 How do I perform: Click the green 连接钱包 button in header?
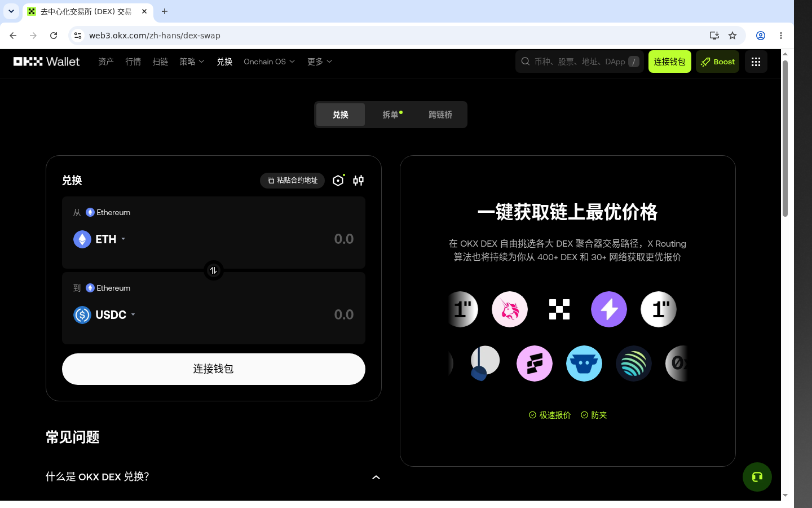[669, 62]
